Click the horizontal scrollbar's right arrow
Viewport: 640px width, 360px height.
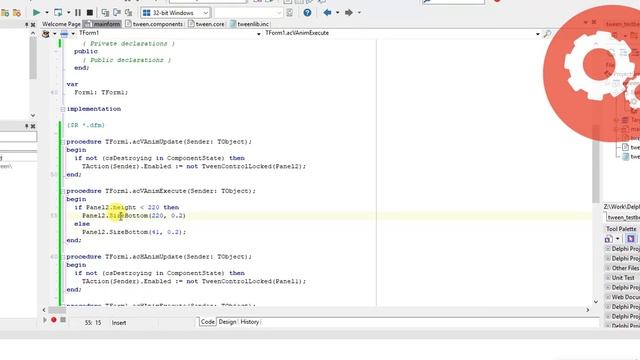[588, 310]
